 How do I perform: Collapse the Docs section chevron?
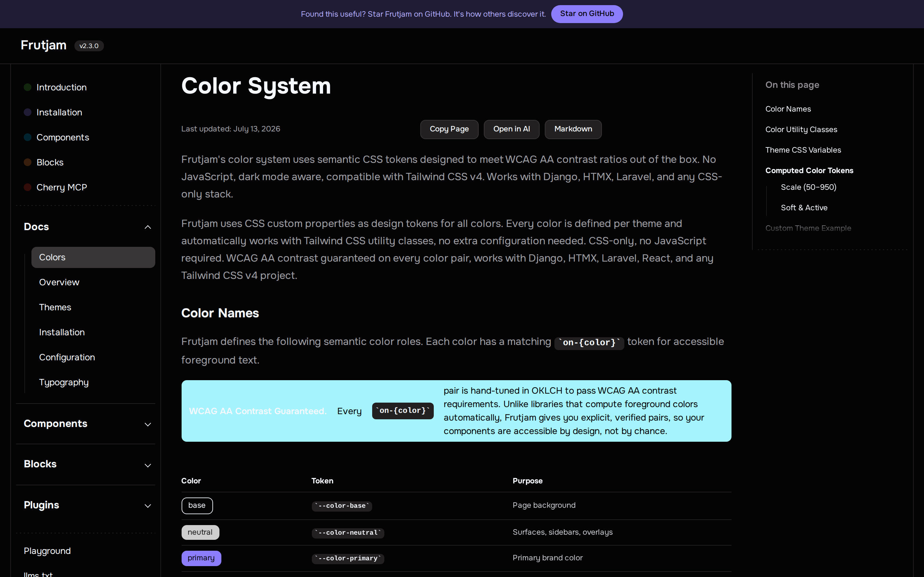tap(148, 228)
